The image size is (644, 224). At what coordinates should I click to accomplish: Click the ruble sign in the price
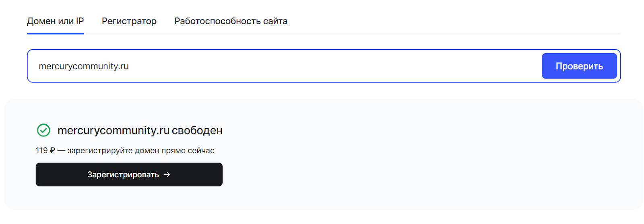pos(52,150)
